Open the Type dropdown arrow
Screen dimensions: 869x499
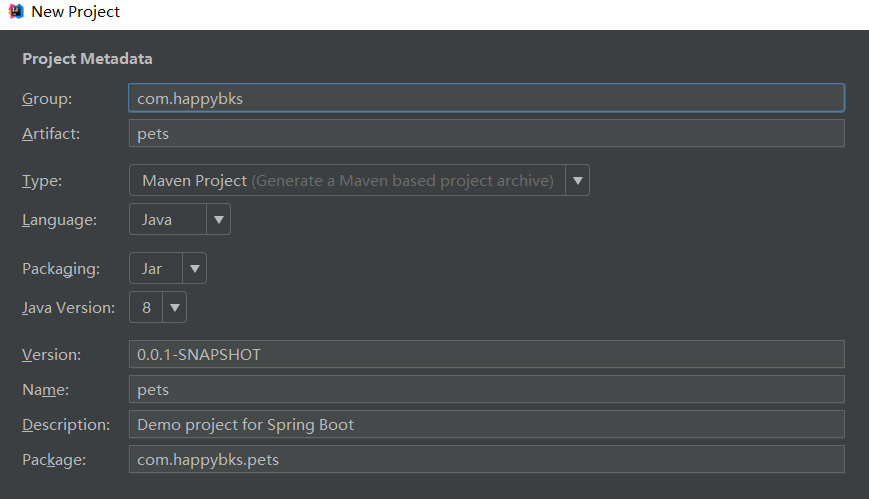point(577,181)
